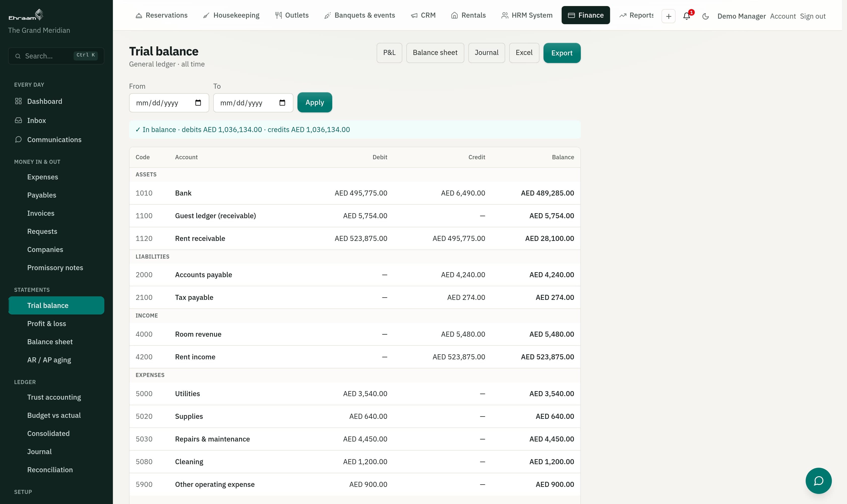Click the P&L button
This screenshot has width=847, height=504.
point(389,53)
